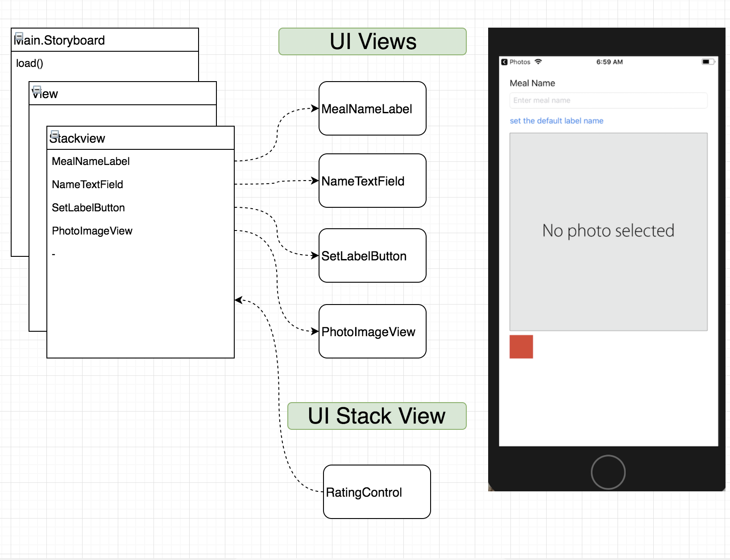
Task: Tap the battery icon on phone status bar
Action: 709,62
